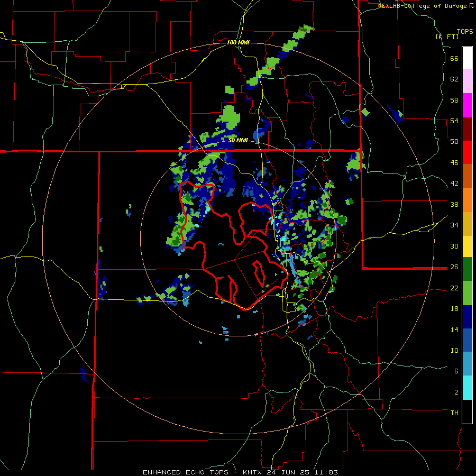
Task: Click the 11:03 time stamp
Action: tap(328, 472)
